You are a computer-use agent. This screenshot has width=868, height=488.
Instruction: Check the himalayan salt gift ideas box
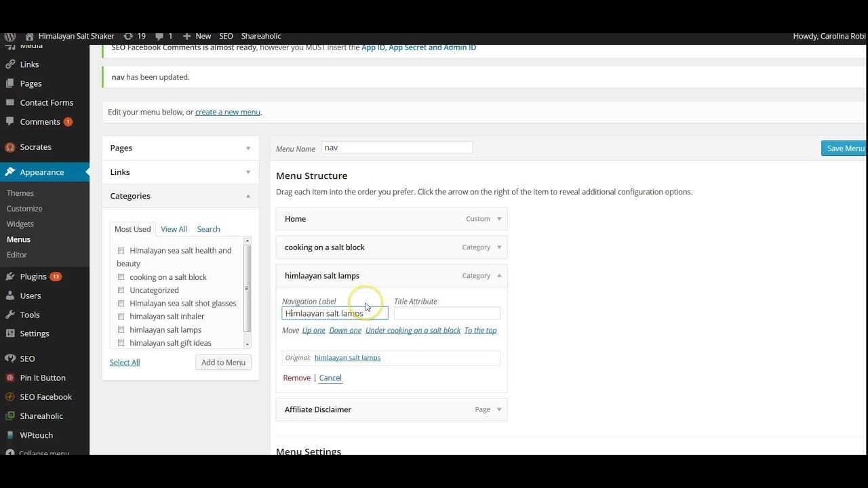point(121,343)
